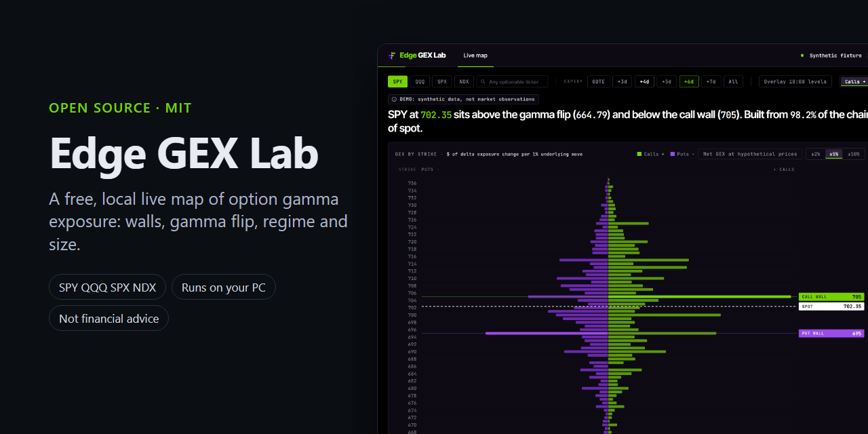Click the Net GEX at hypothetical prices button
Image resolution: width=868 pixels, height=434 pixels.
(750, 154)
